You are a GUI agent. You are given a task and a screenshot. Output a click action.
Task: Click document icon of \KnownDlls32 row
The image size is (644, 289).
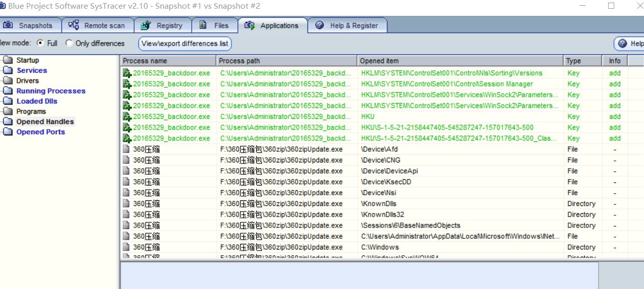tap(127, 215)
